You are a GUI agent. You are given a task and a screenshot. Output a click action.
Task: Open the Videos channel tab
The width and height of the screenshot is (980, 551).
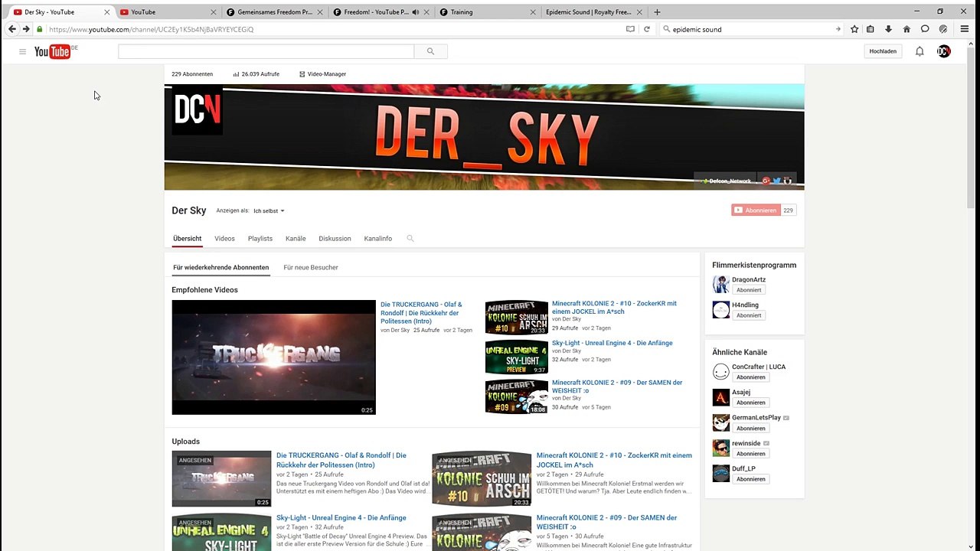click(x=224, y=238)
